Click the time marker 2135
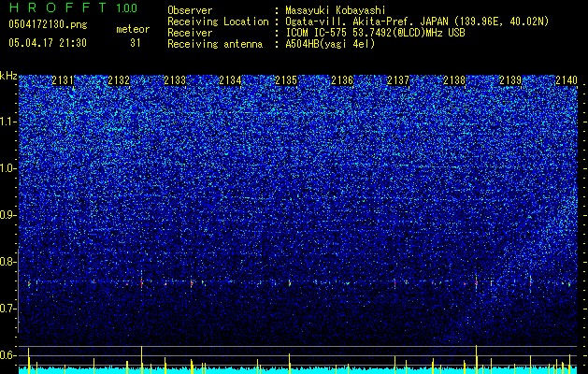The image size is (588, 374). pos(286,79)
